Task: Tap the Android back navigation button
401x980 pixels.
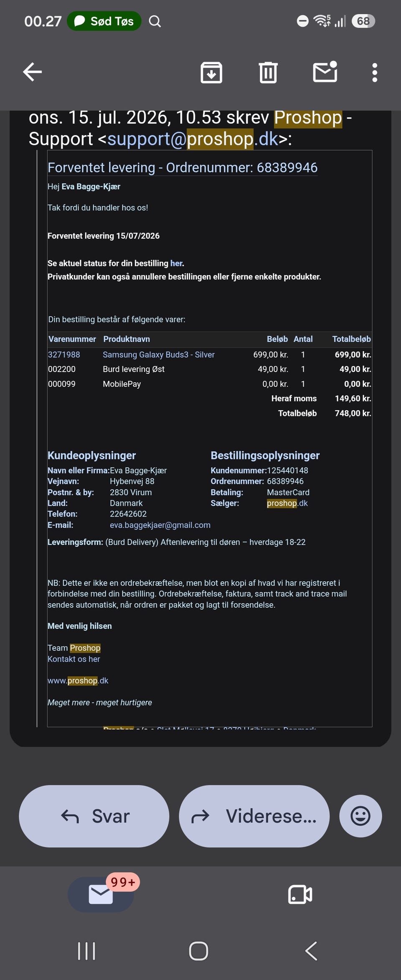Action: (x=311, y=951)
